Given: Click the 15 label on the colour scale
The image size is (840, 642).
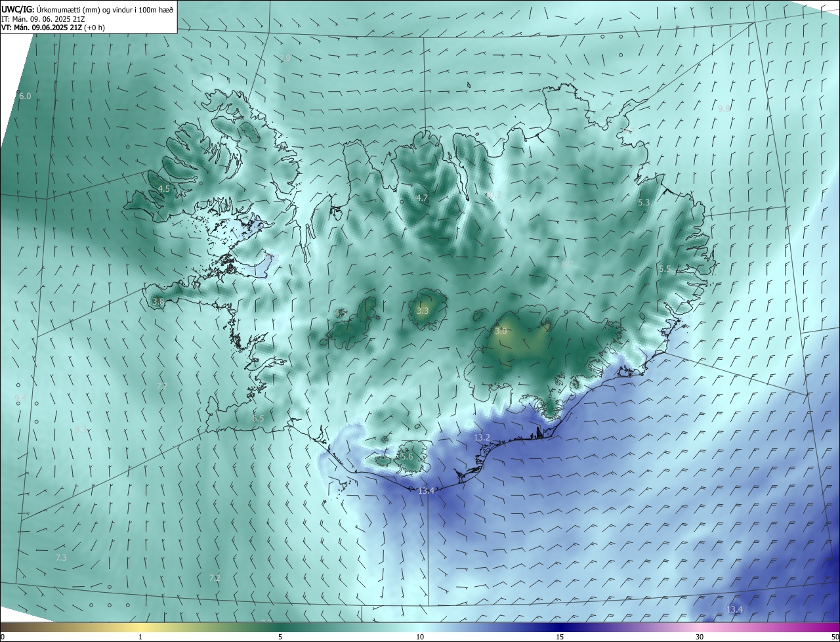Looking at the screenshot, I should pos(560,637).
